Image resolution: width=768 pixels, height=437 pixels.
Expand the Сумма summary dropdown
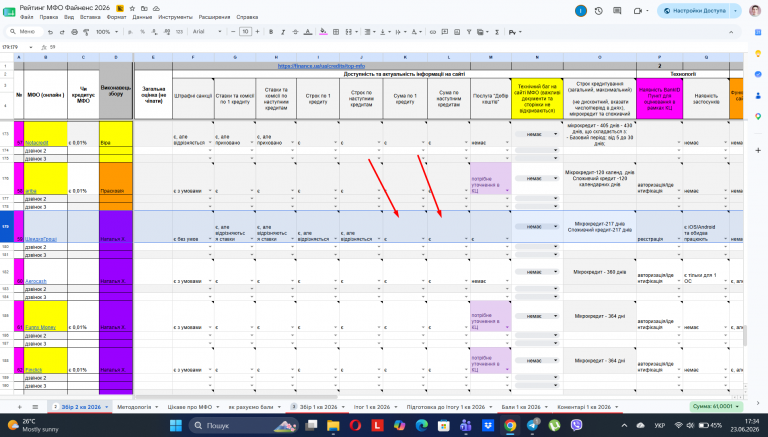point(738,407)
